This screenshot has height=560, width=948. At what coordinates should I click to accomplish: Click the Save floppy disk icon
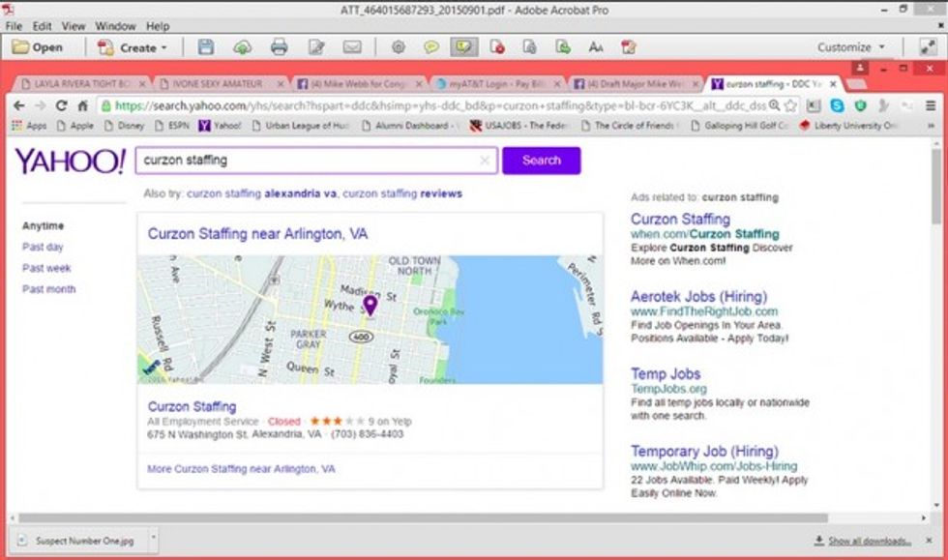point(206,46)
